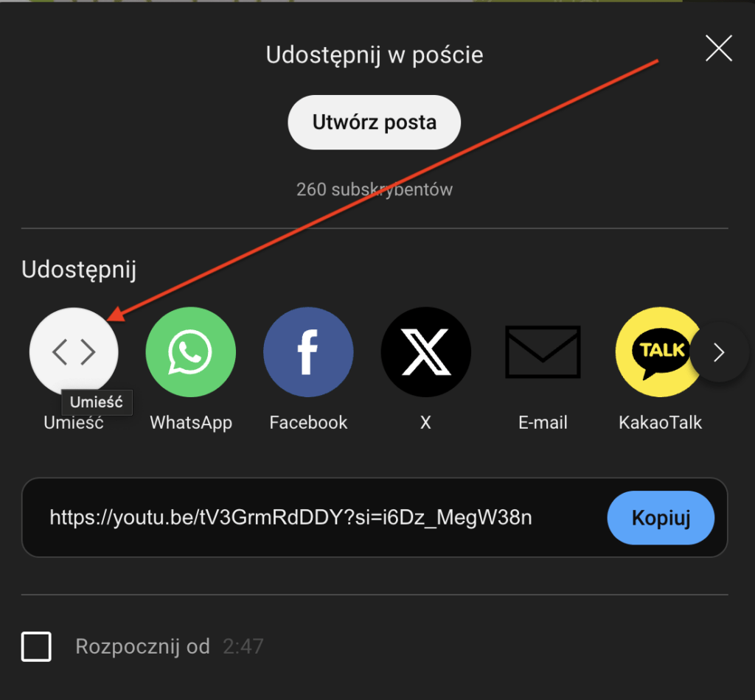Click the 2:47 start time value
755x700 pixels.
pos(243,646)
